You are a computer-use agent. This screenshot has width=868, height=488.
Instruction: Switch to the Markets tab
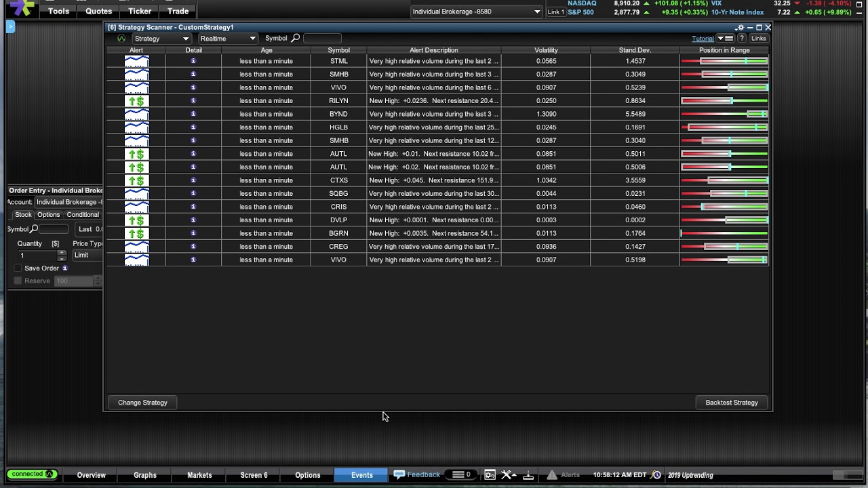click(x=199, y=475)
